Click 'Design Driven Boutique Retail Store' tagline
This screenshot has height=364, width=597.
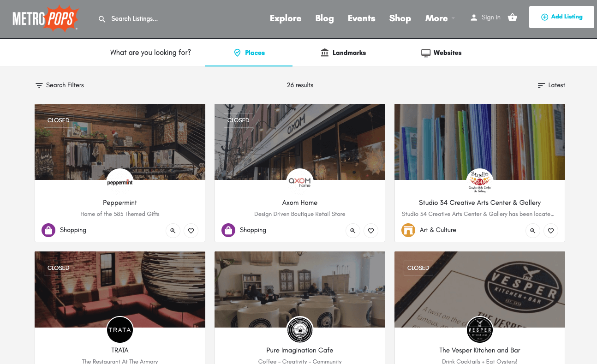tap(300, 214)
